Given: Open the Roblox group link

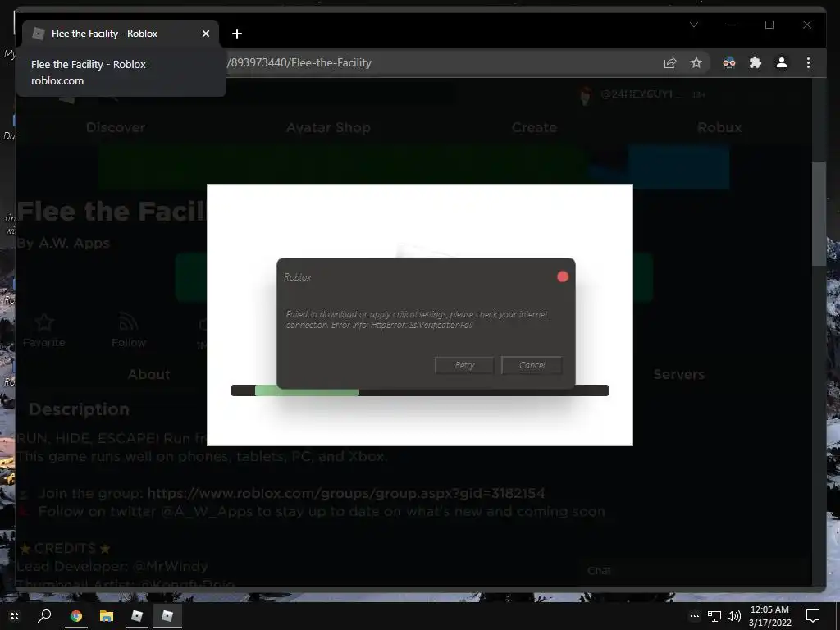Looking at the screenshot, I should (345, 493).
